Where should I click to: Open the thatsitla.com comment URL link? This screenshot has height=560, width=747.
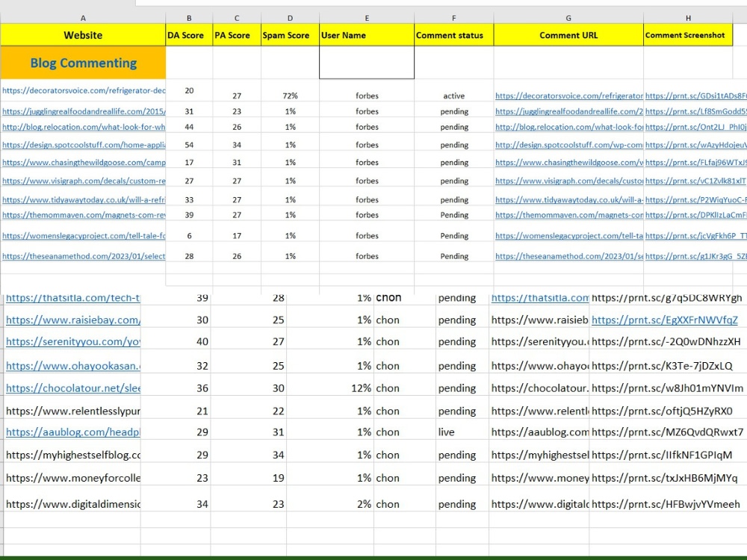[540, 298]
